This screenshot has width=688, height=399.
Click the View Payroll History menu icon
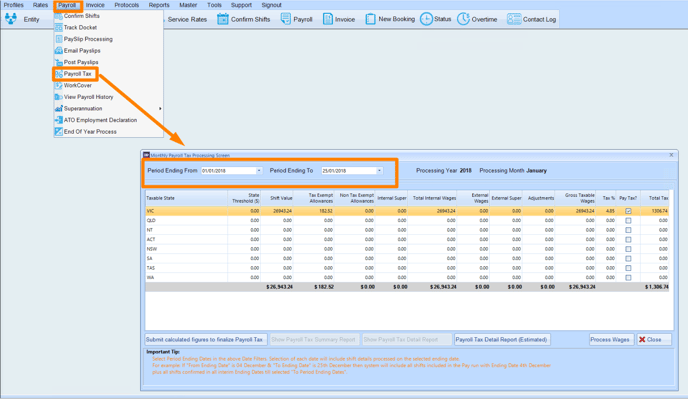58,97
